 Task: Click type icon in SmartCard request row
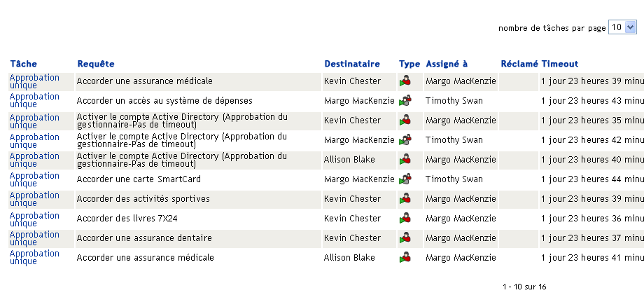click(405, 179)
